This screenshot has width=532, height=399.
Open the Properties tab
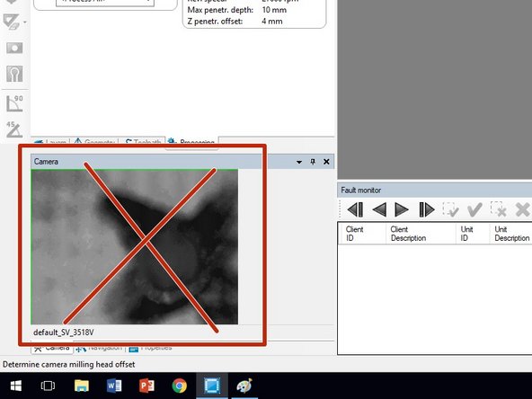(x=151, y=348)
